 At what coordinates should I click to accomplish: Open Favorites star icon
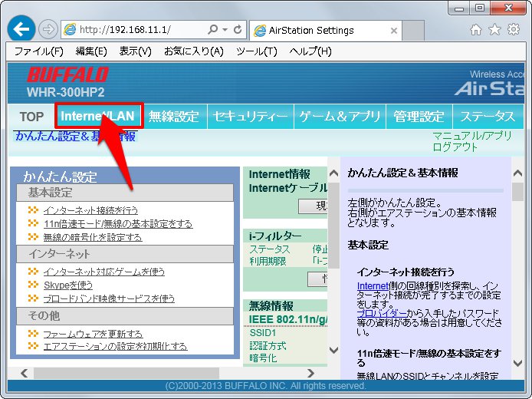point(494,30)
